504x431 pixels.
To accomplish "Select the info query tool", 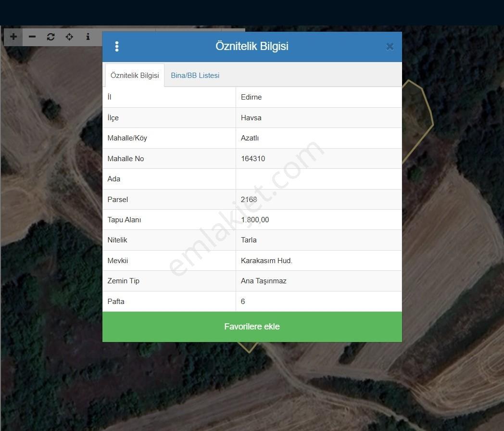I will tap(88, 37).
